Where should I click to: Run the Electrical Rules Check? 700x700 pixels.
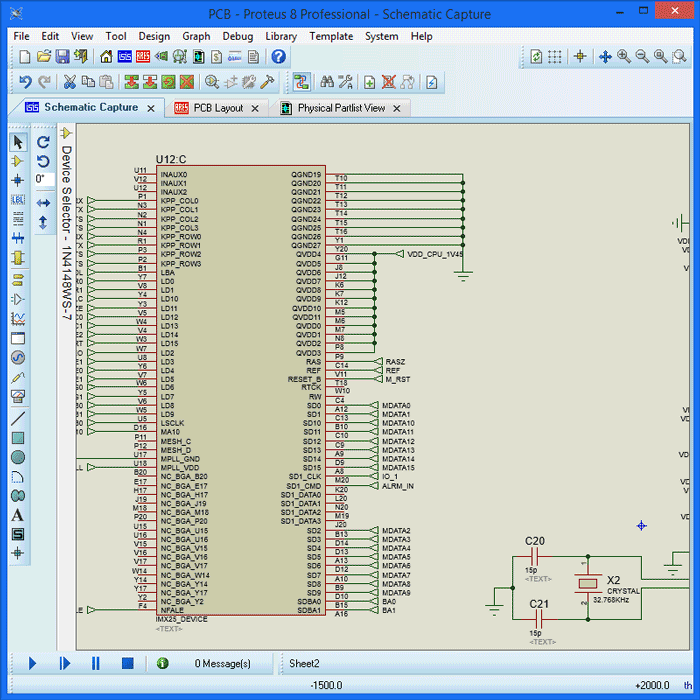(432, 82)
